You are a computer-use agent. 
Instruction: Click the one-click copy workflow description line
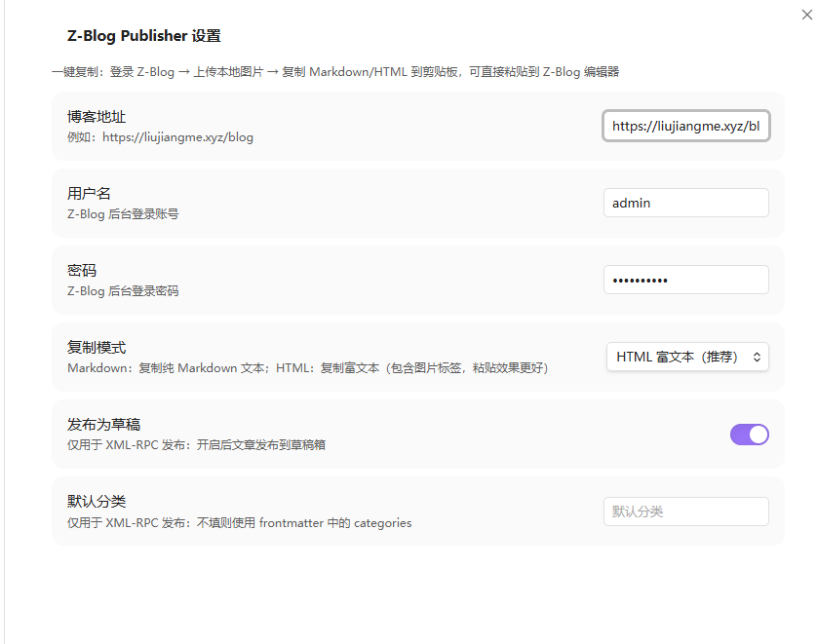(x=335, y=72)
